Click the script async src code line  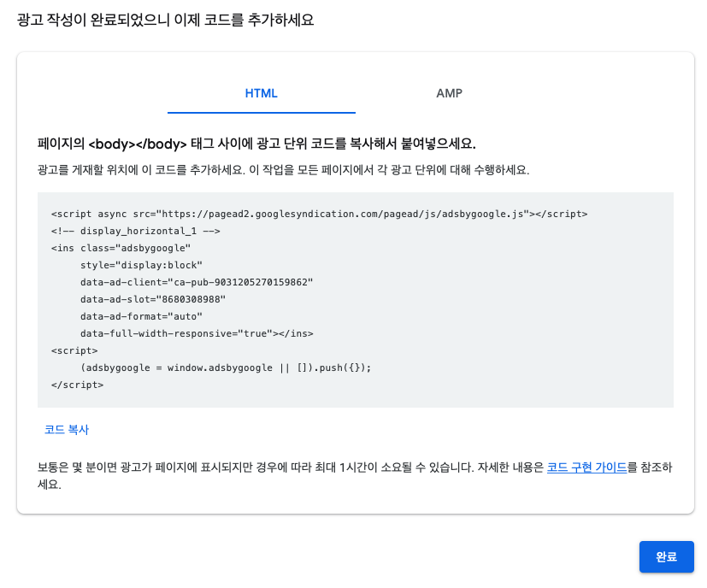319,214
